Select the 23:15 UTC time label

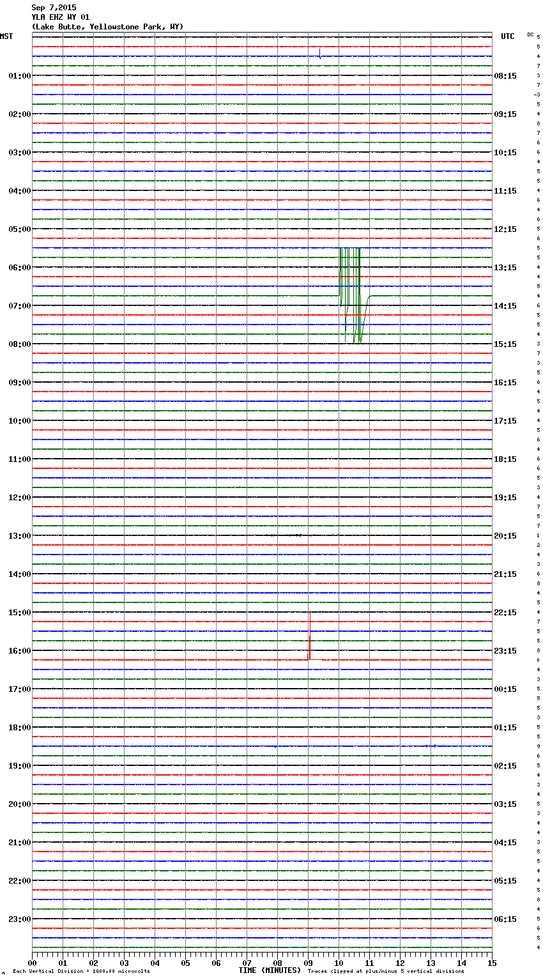coord(505,651)
